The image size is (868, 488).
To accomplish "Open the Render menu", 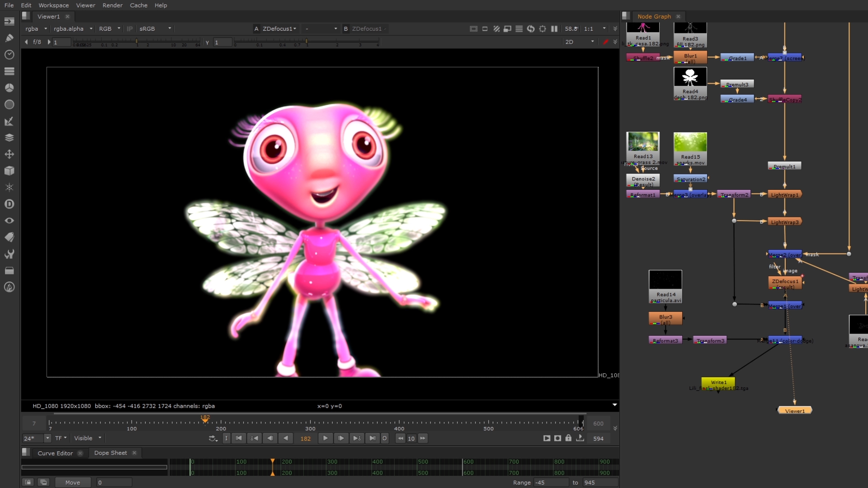I will [112, 5].
